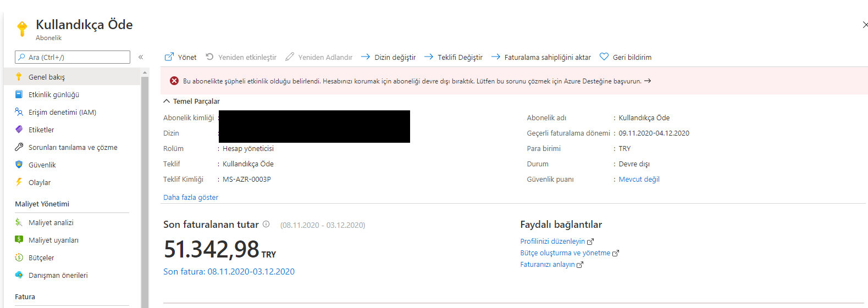The image size is (868, 308).
Task: Collapse the sidebar with double chevron
Action: pyautogui.click(x=141, y=57)
